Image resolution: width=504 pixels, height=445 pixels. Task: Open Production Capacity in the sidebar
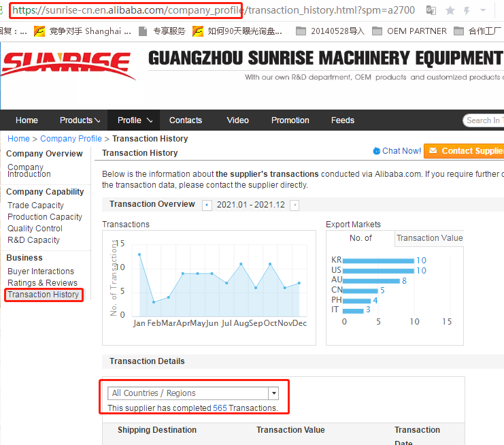pyautogui.click(x=45, y=216)
